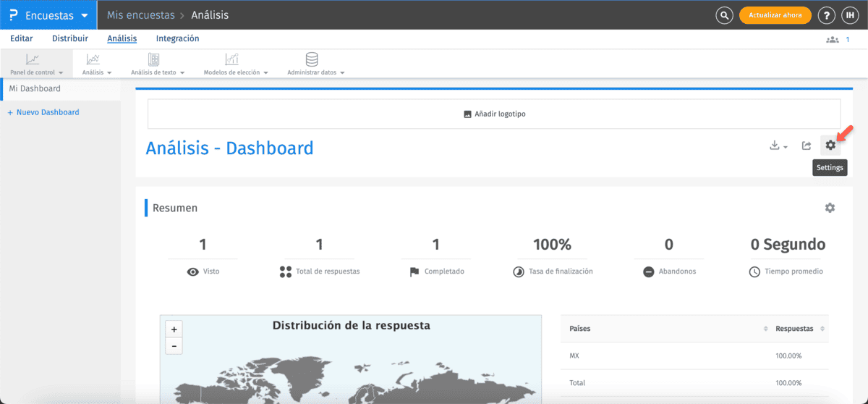Click the search magnifier icon
The height and width of the screenshot is (404, 868).
(724, 15)
